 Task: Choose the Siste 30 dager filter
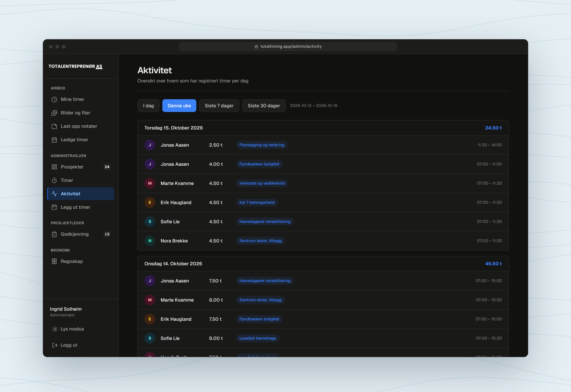[264, 106]
